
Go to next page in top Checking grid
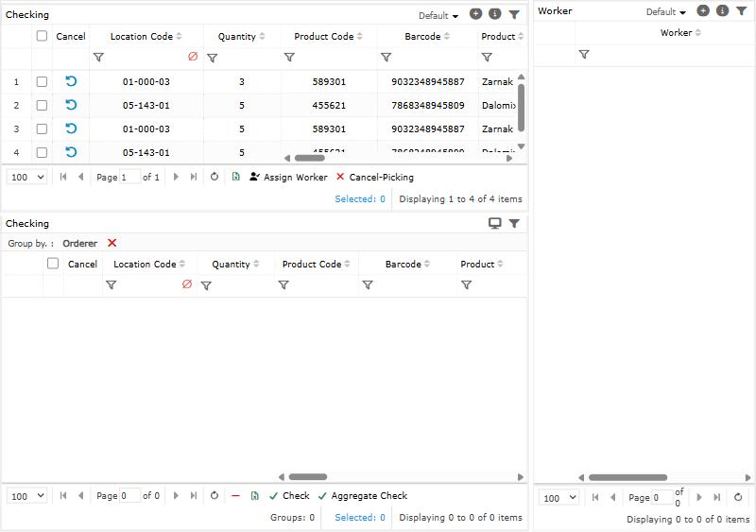click(x=176, y=177)
